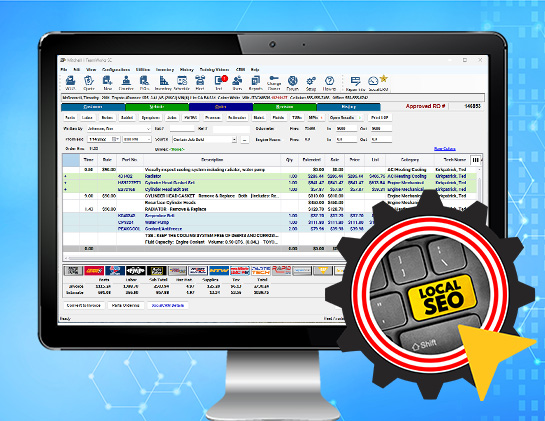Expand the Cylinder Head Gasket Set row

65,183
